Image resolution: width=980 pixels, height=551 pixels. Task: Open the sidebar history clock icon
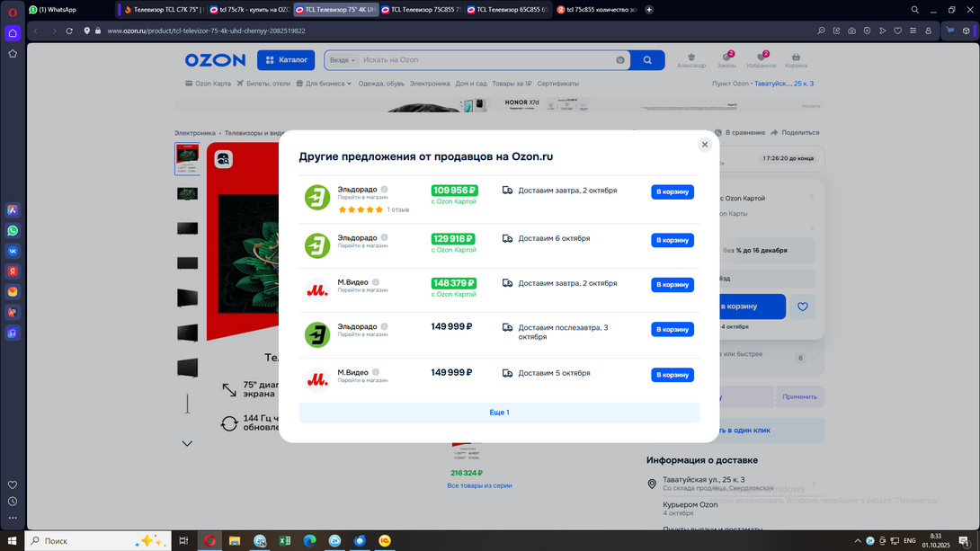pos(13,502)
